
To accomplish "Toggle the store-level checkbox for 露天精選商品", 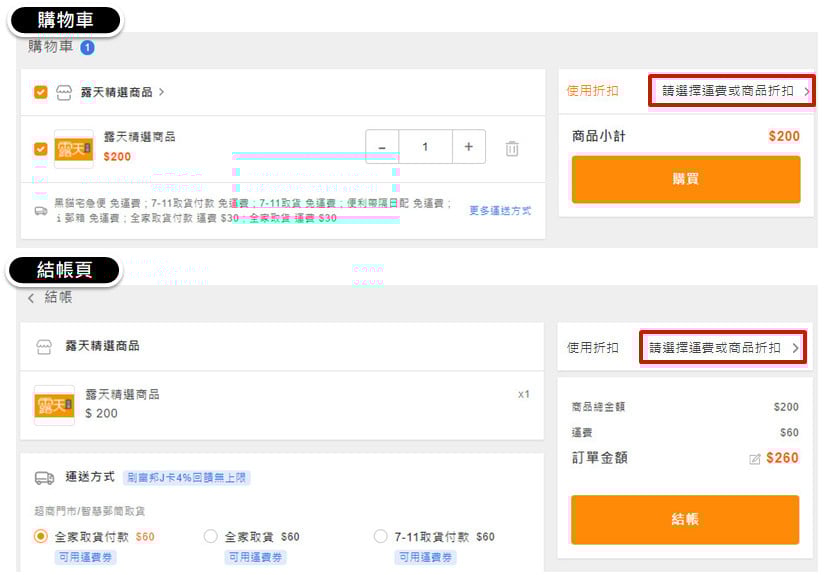I will click(40, 92).
